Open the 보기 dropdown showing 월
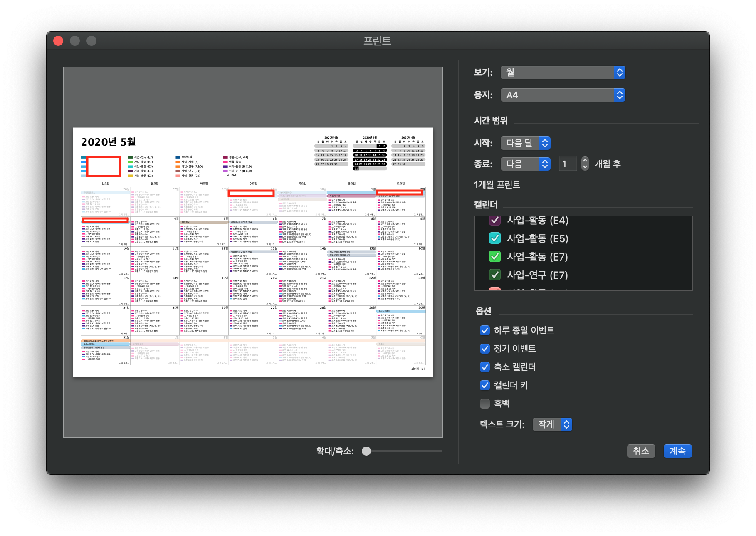 tap(563, 72)
